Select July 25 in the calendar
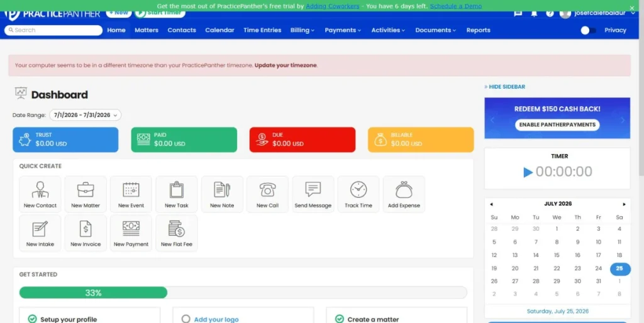 coord(619,269)
